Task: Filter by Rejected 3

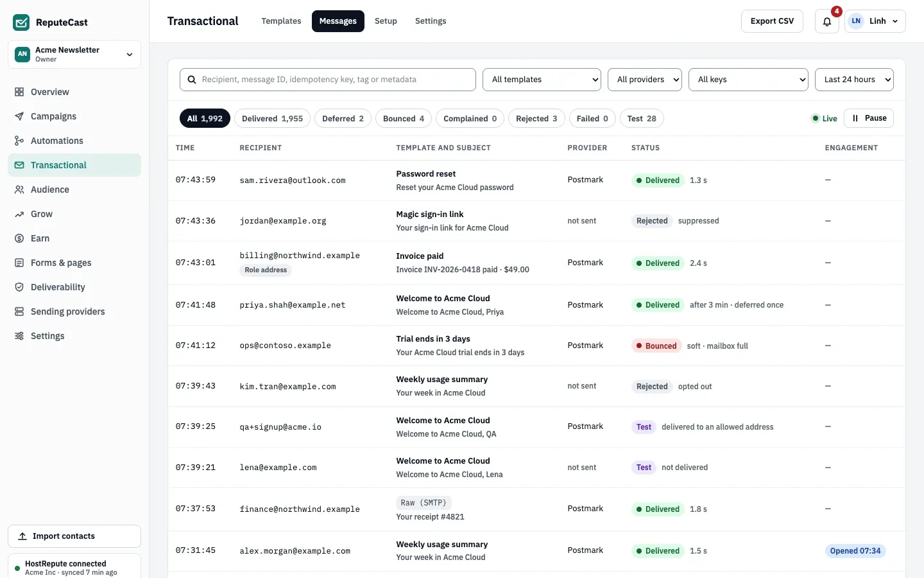Action: tap(536, 119)
